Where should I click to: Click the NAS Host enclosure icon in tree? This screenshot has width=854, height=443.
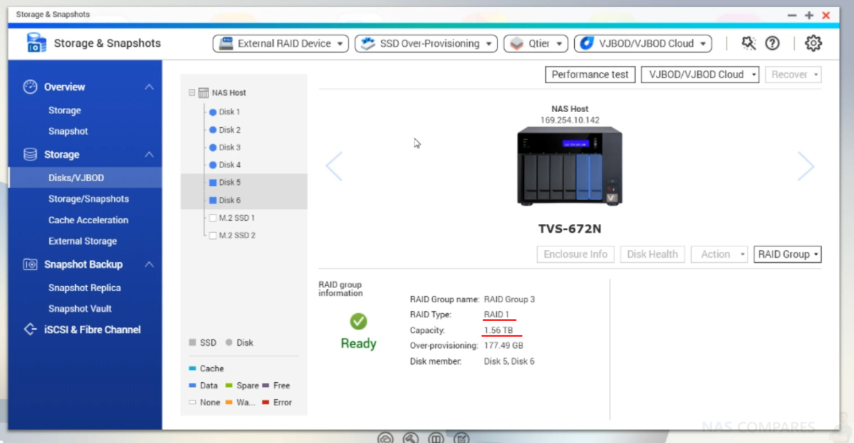(204, 93)
